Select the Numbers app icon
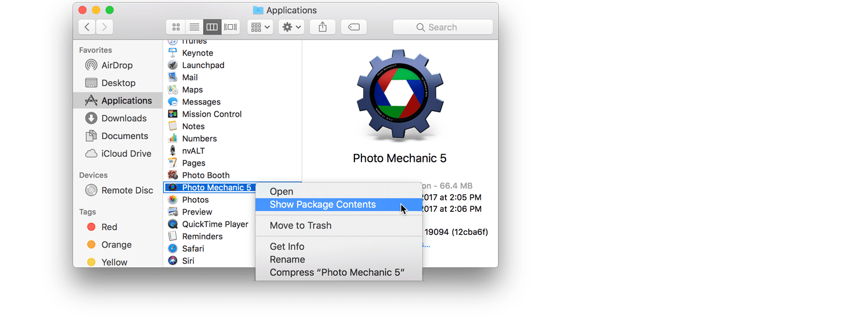868x318 pixels. click(173, 138)
